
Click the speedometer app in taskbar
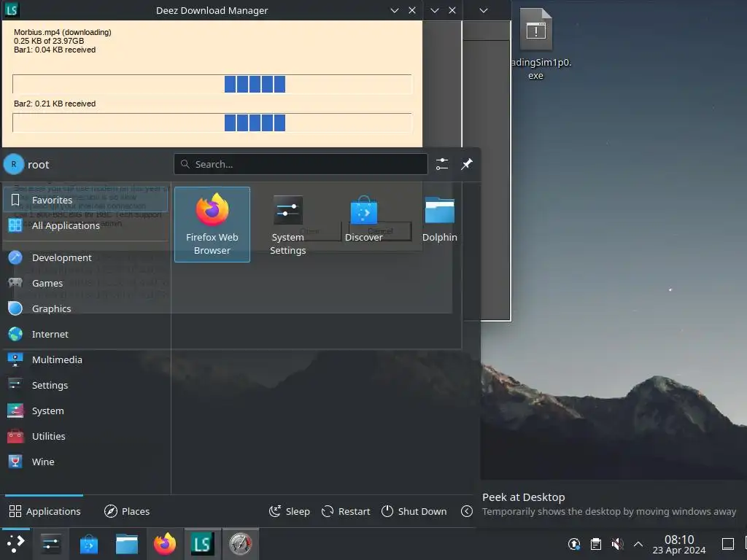point(241,544)
